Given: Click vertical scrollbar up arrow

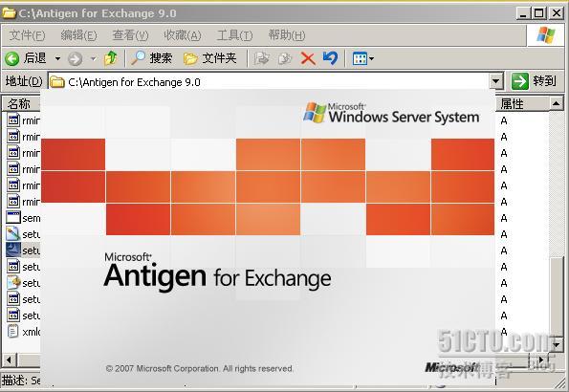Looking at the screenshot, I should click(x=557, y=104).
